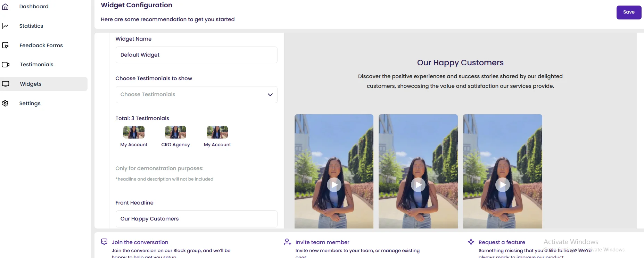This screenshot has width=644, height=258.
Task: Click the Invite team member person icon
Action: [287, 242]
